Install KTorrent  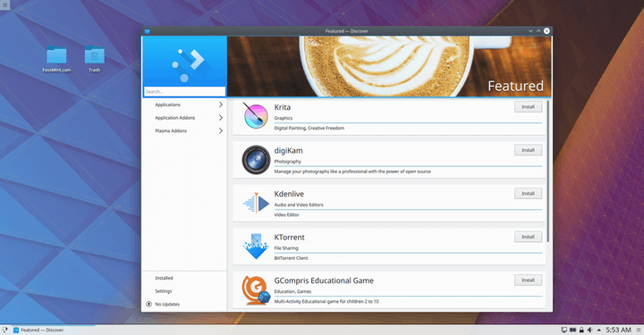click(528, 237)
